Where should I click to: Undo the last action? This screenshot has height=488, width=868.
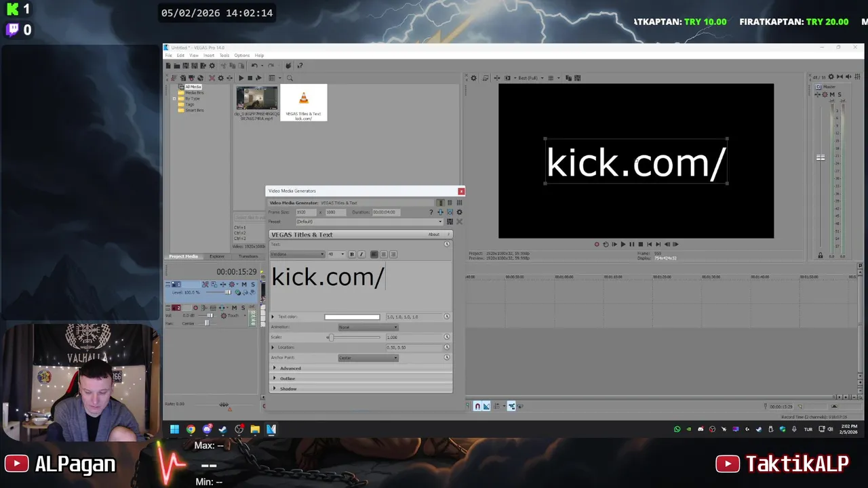pyautogui.click(x=254, y=66)
